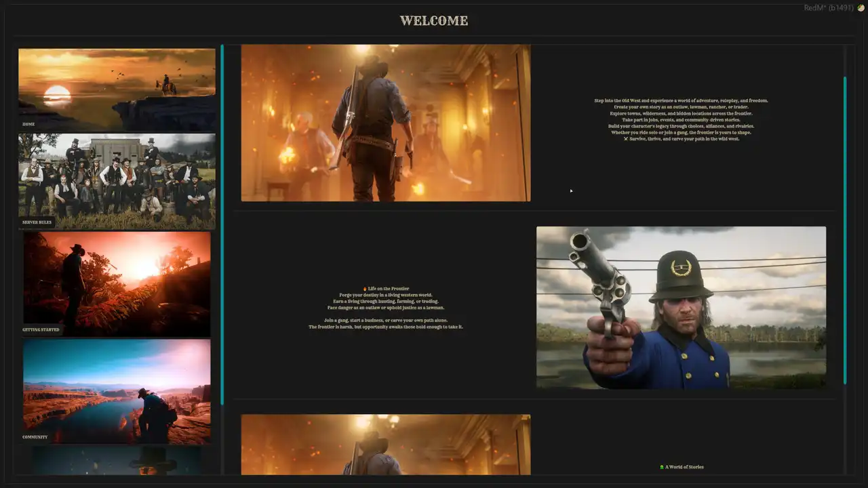Click the 'GETTING STARTED' sidebar label

41,330
